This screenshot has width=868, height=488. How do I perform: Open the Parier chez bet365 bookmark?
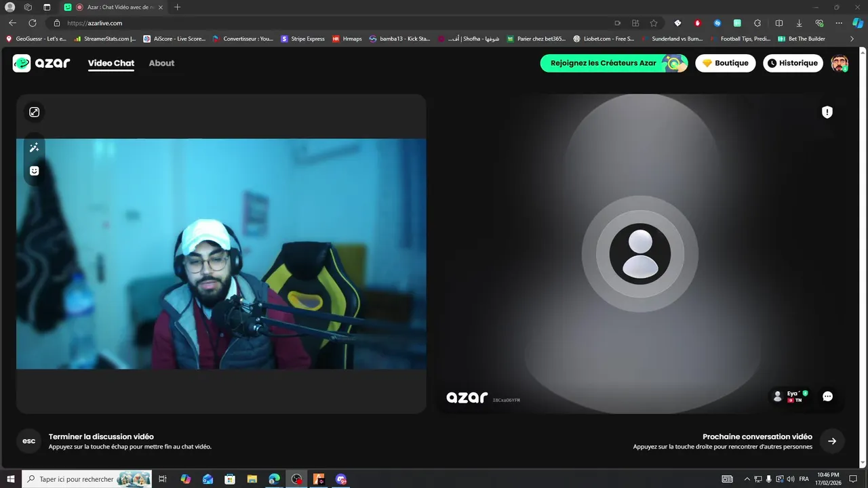536,39
